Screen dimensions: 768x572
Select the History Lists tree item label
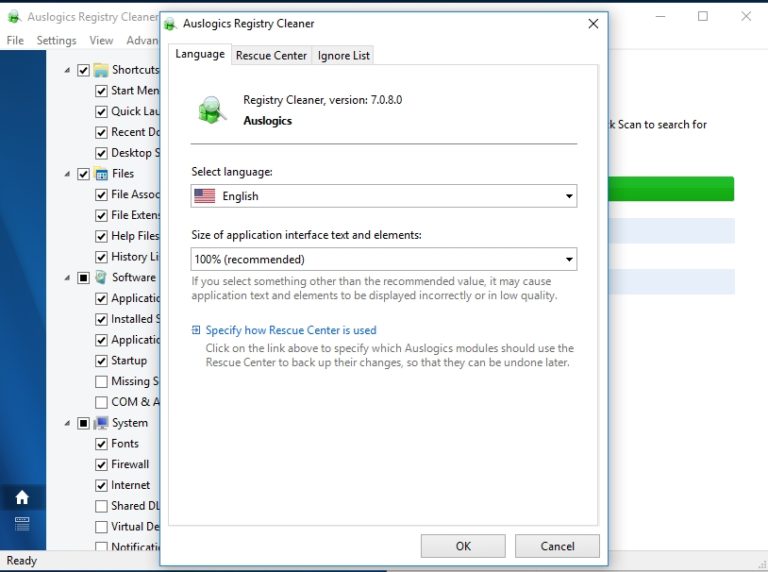(135, 257)
